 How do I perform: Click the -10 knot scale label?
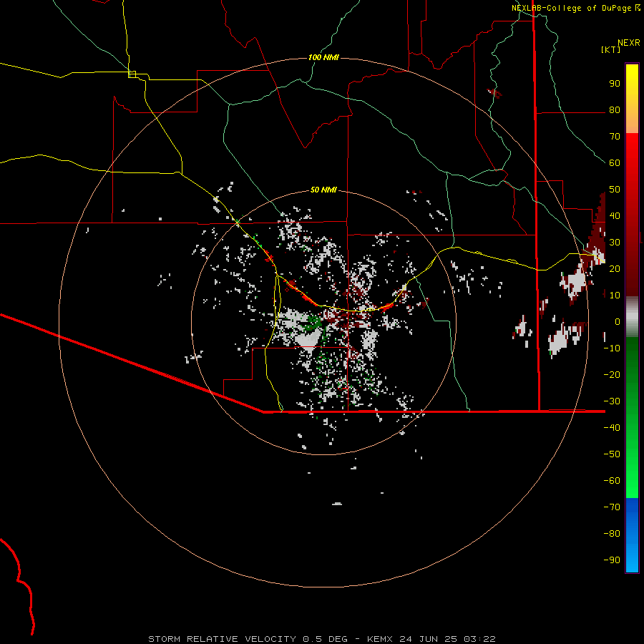[x=612, y=348]
